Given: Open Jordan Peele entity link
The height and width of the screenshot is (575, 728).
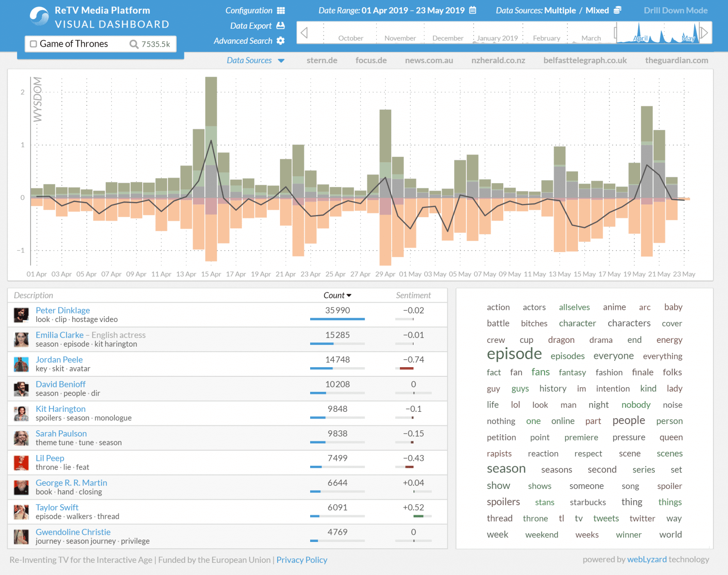Looking at the screenshot, I should 59,359.
